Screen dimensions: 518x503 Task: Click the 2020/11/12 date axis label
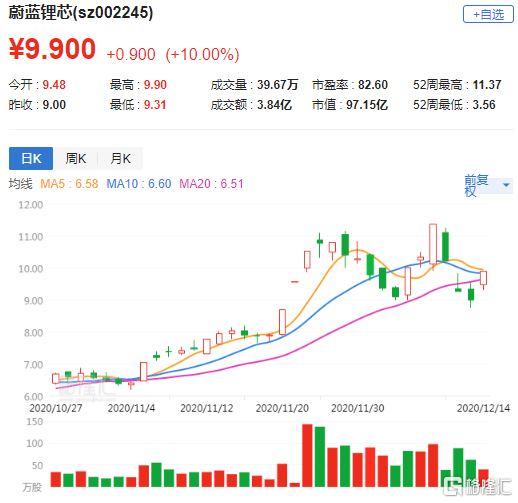point(207,408)
